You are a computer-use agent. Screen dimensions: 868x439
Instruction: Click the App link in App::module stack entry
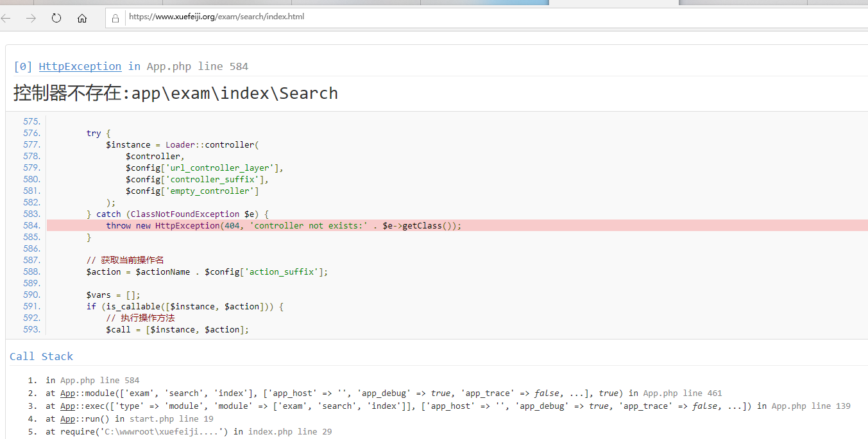pos(67,393)
